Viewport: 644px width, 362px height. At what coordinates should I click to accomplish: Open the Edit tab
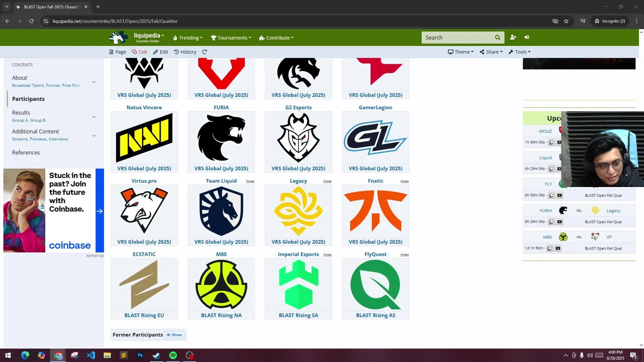[x=160, y=52]
